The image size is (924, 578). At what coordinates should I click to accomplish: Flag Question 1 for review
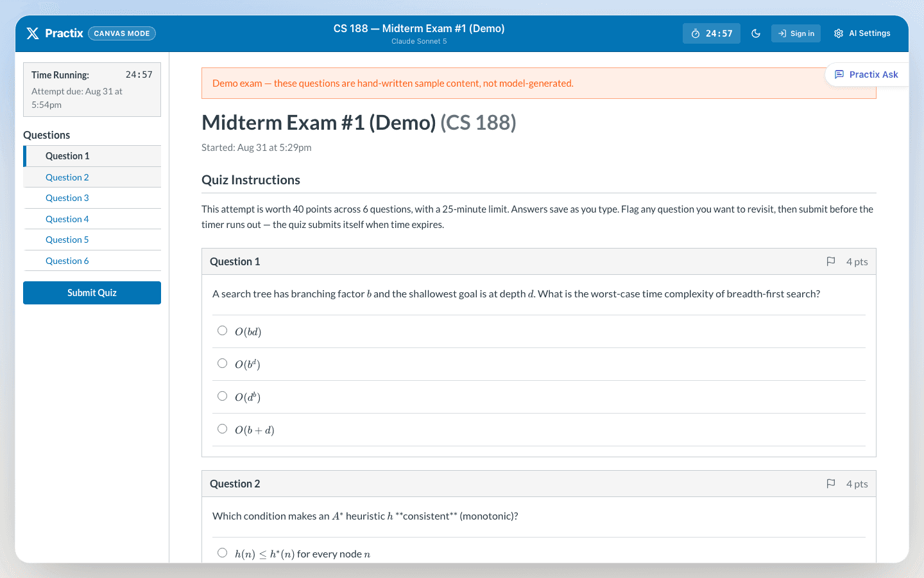click(x=831, y=261)
